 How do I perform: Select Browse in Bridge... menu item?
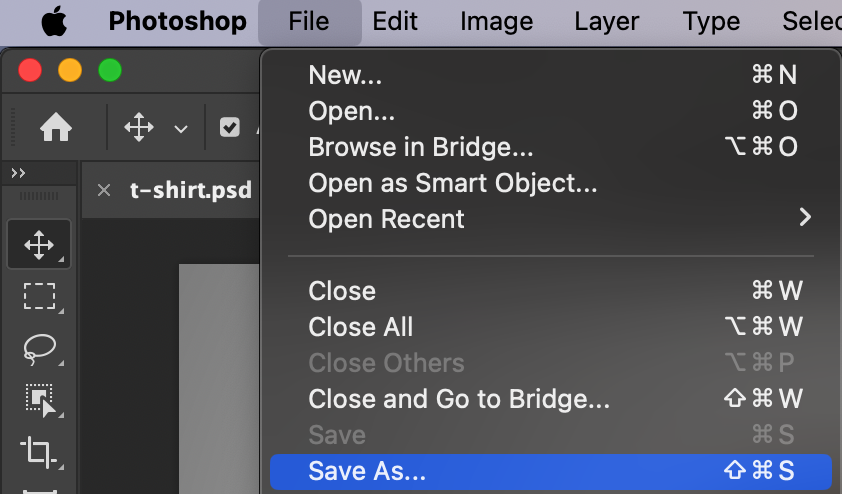coord(551,147)
